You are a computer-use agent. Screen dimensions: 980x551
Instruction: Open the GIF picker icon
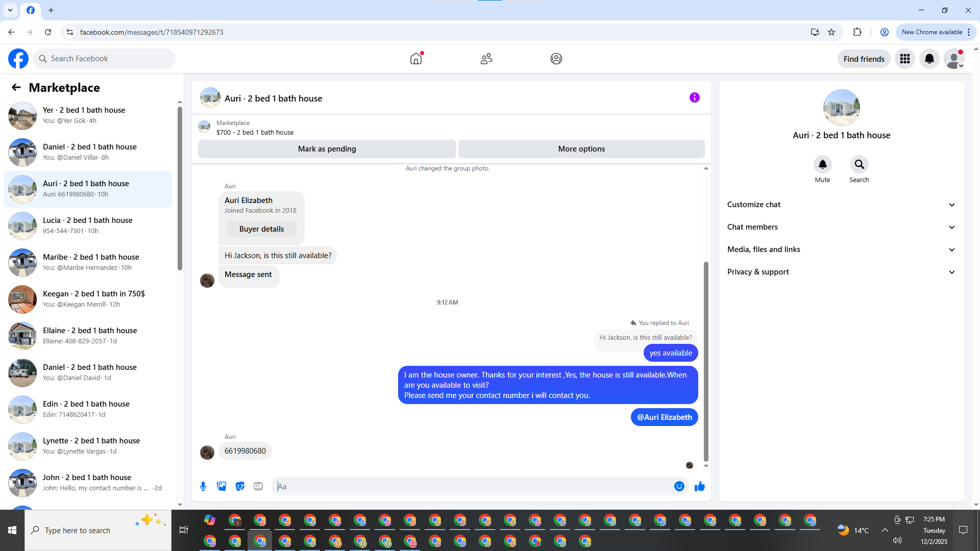[258, 486]
